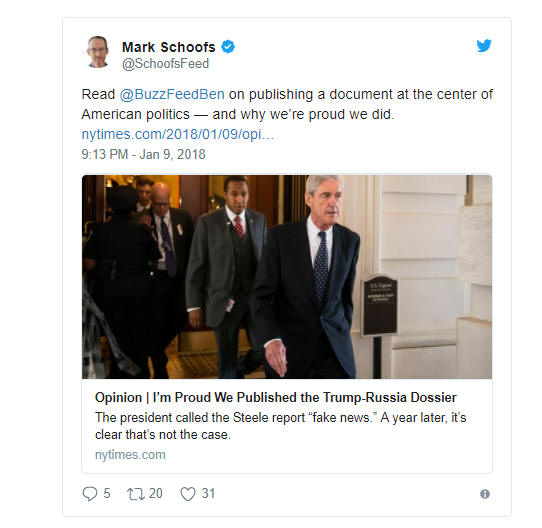Follow the nytimes.com/2018/01/09/opi… link

(x=178, y=134)
